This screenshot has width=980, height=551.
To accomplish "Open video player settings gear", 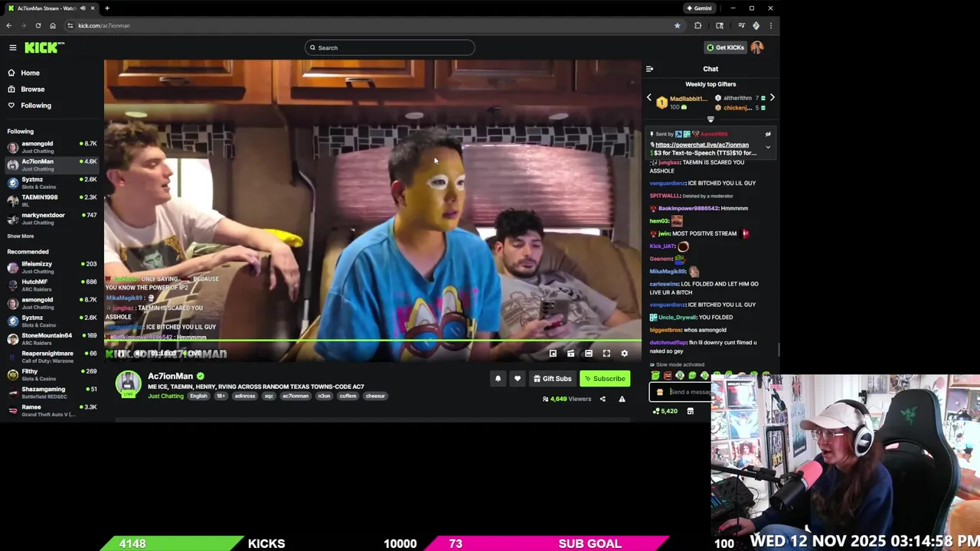I will (x=624, y=354).
